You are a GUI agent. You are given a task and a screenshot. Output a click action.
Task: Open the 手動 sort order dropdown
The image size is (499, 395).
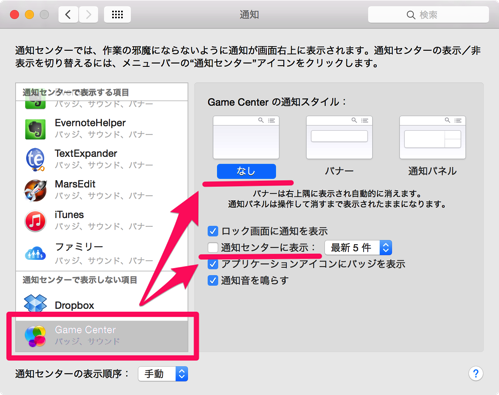click(x=163, y=374)
